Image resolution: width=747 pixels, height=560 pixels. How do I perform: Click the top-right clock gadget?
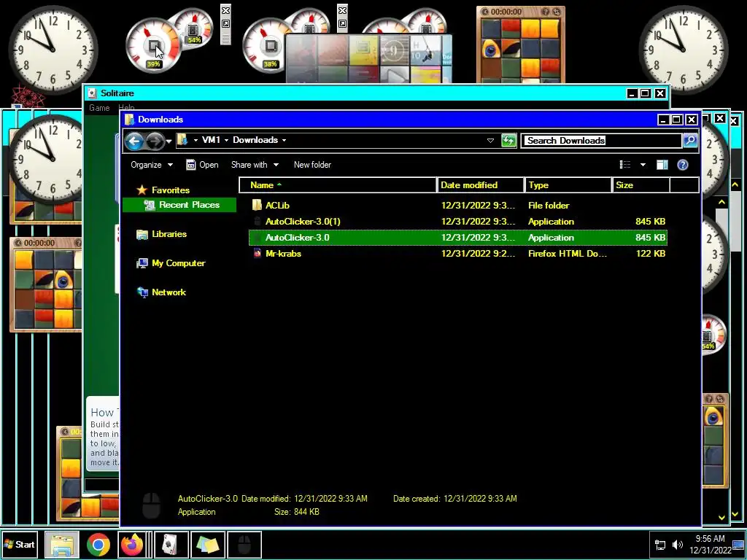(684, 50)
